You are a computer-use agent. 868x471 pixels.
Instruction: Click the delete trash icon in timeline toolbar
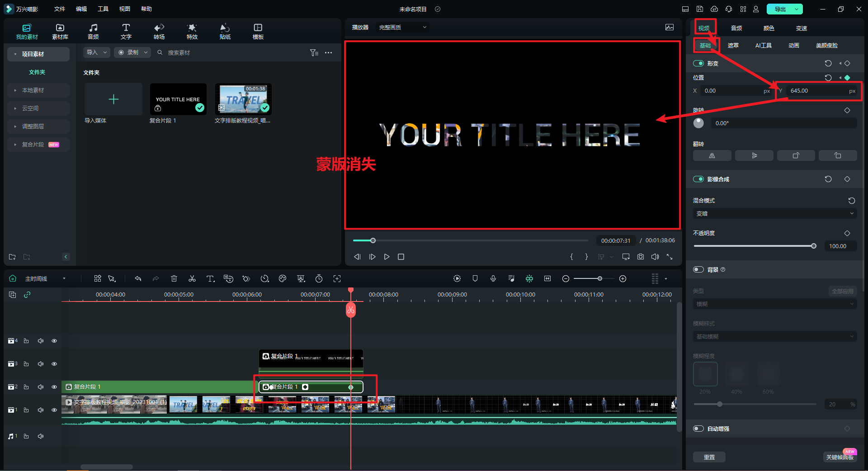[174, 279]
